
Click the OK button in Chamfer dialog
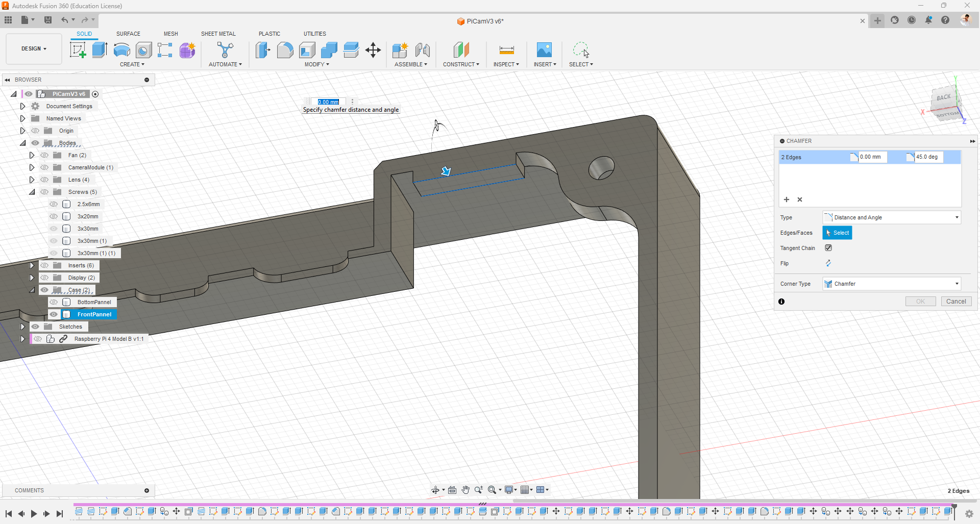coord(920,302)
